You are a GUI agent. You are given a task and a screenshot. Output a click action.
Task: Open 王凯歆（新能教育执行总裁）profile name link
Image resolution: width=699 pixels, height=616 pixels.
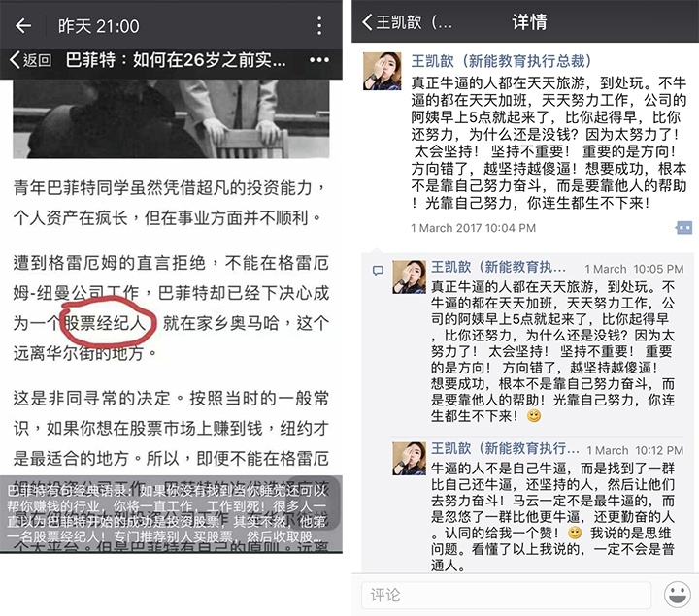[502, 61]
